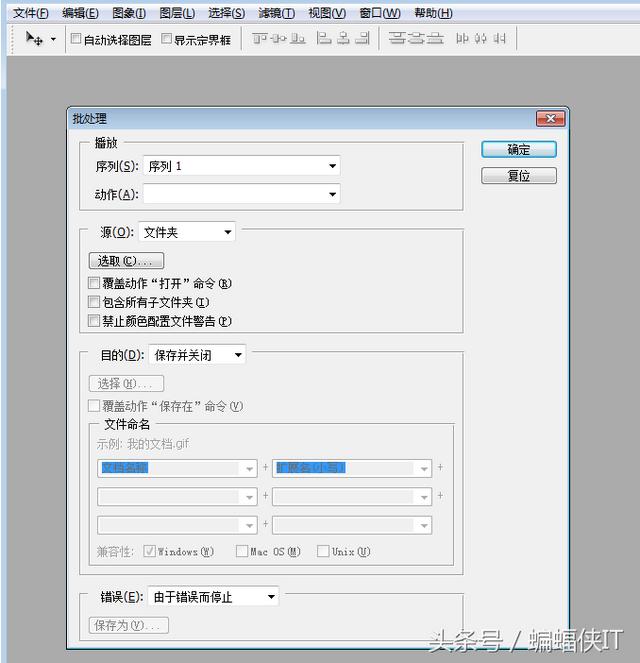Open third-row left file naming dropdown
Viewport: 640px width, 663px height.
177,525
